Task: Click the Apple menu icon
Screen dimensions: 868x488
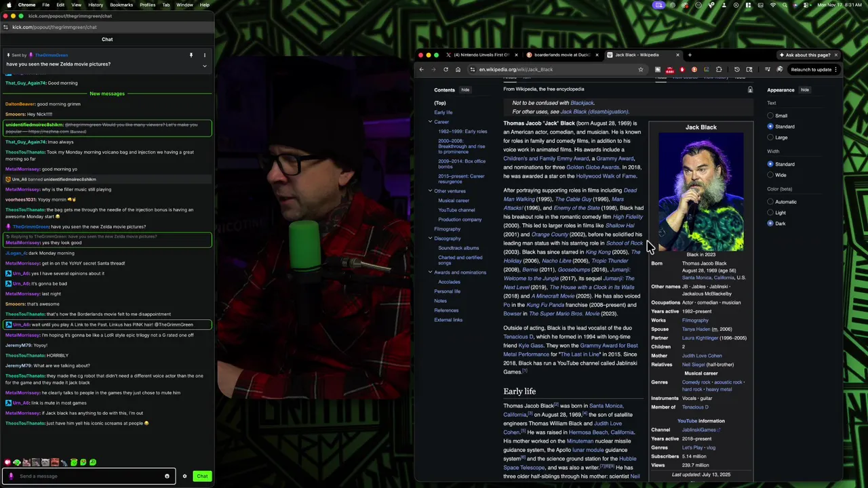Action: click(9, 5)
